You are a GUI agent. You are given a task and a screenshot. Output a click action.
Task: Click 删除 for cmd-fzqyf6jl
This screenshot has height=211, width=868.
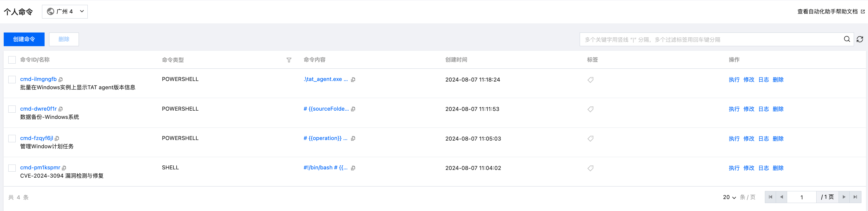pos(778,139)
